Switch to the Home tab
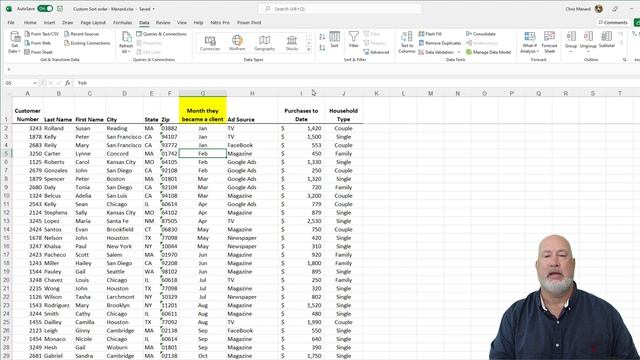Viewport: 640px width, 360px height. [30, 22]
